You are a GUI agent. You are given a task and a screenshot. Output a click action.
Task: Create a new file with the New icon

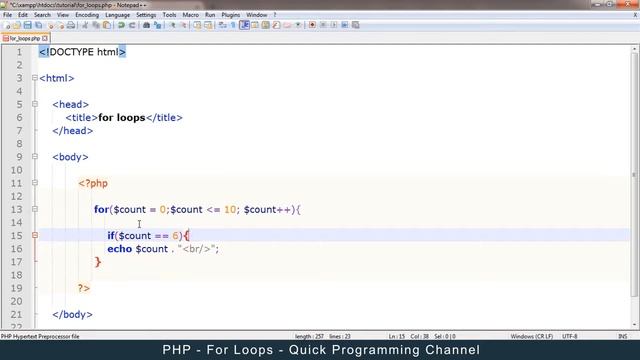click(7, 25)
